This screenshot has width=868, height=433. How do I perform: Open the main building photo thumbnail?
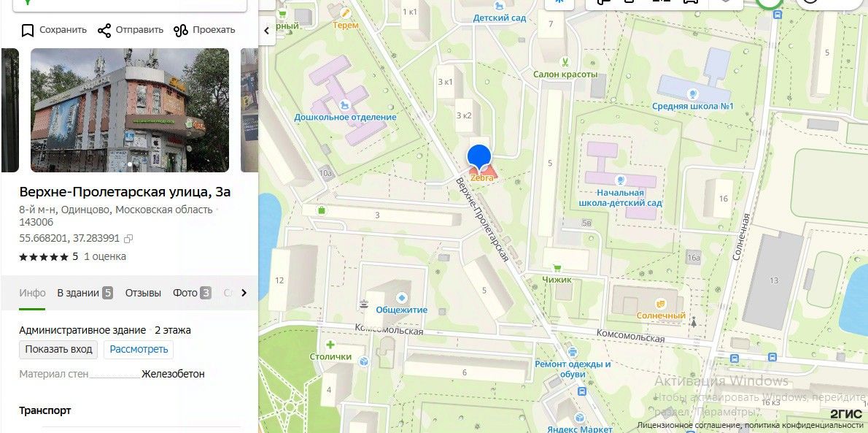130,110
